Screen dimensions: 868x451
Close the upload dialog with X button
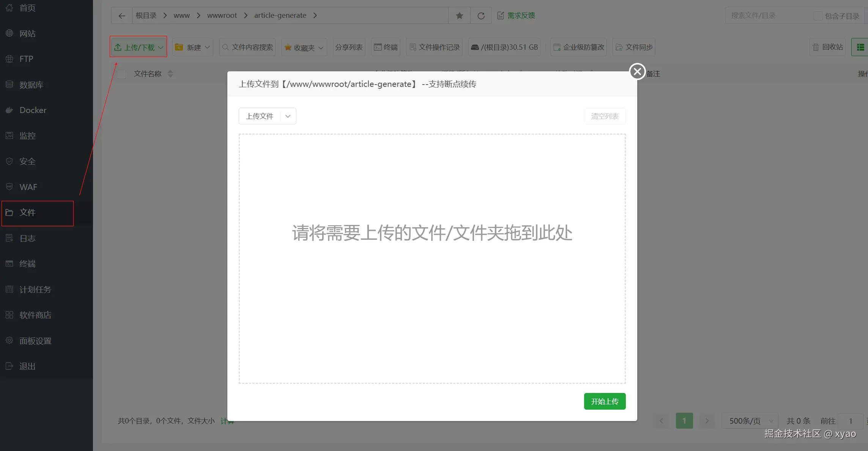tap(637, 71)
